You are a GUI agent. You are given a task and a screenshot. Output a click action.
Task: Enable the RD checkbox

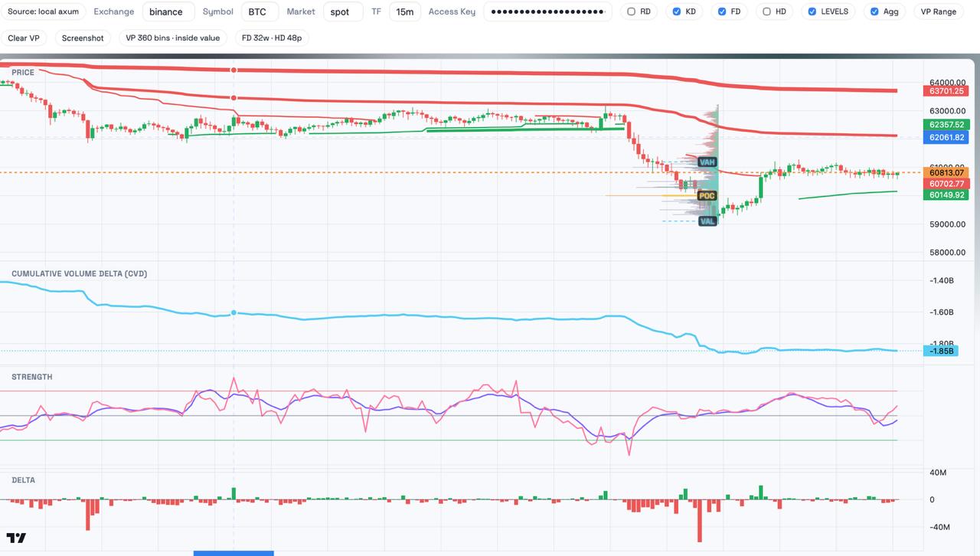(x=631, y=11)
